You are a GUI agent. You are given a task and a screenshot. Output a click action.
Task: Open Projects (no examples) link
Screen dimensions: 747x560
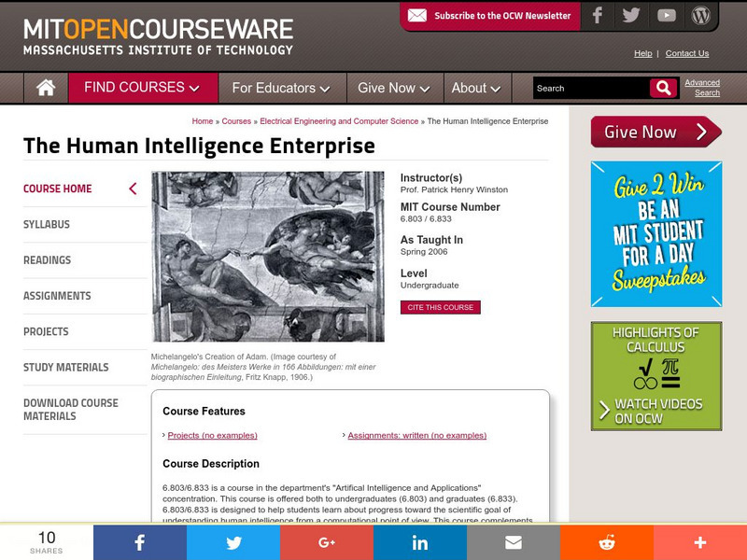(213, 435)
